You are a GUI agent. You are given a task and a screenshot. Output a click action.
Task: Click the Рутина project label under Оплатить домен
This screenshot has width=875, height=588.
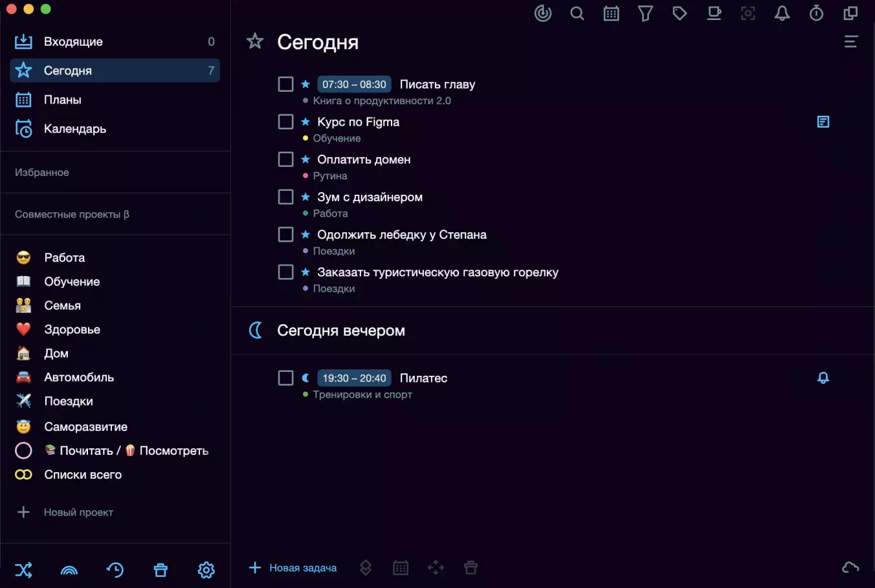[x=330, y=176]
